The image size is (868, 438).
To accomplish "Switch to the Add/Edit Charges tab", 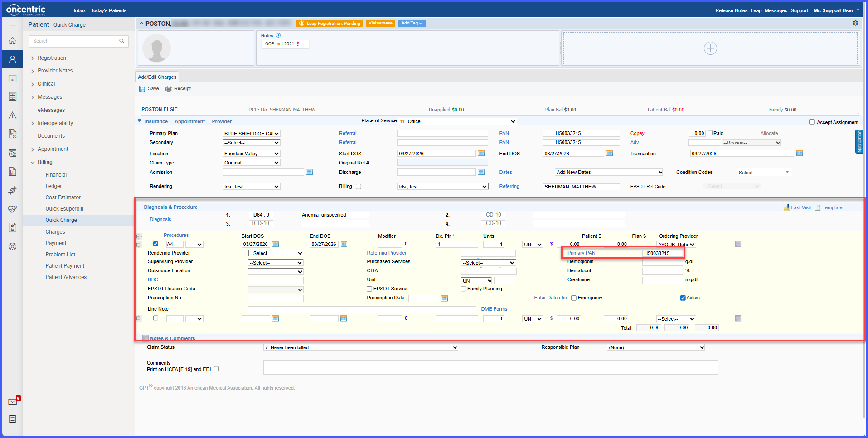I will tap(157, 77).
